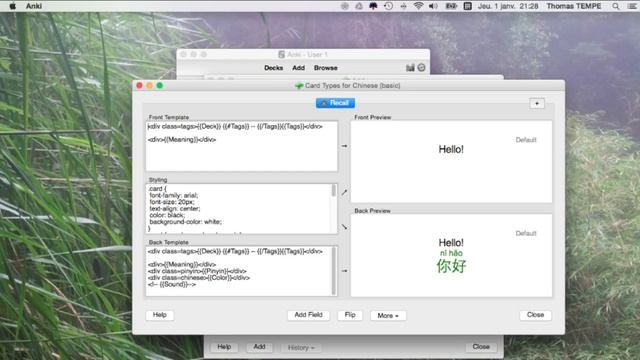Click the pinyin nǐ hǎo text
The image size is (640, 360).
click(451, 253)
